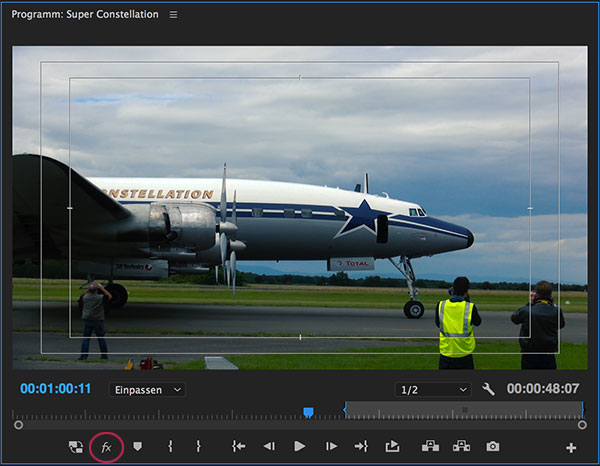Export frame with the camera icon
Viewport: 600px width, 466px height.
tap(493, 446)
